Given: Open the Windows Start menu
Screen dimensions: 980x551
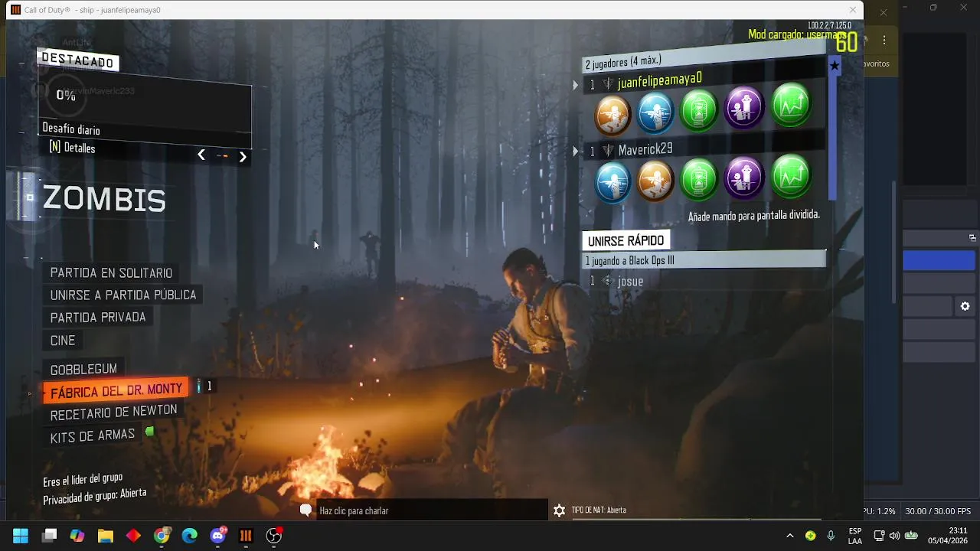Looking at the screenshot, I should click(21, 536).
